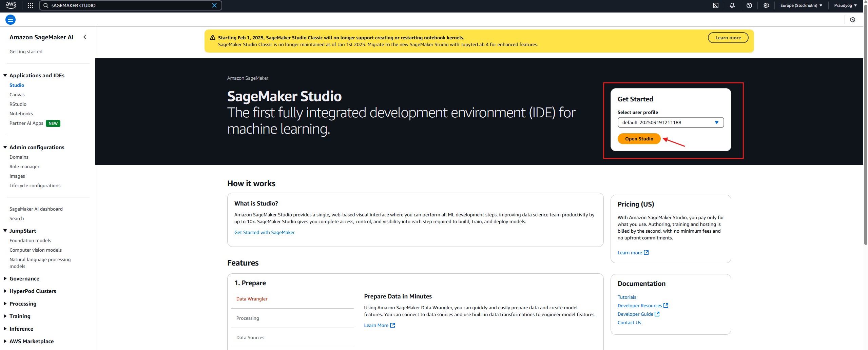Open the help question mark icon

(749, 5)
